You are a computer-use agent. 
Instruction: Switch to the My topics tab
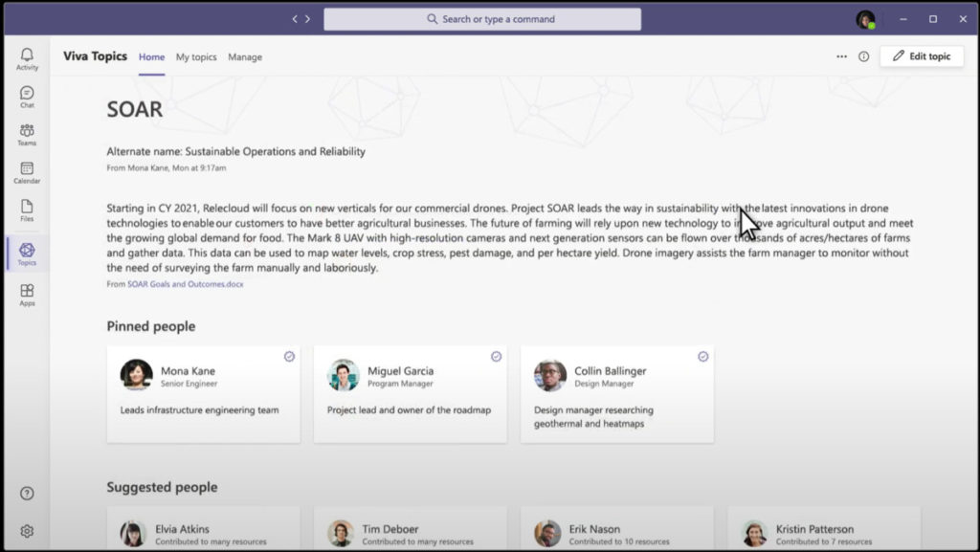(x=196, y=56)
